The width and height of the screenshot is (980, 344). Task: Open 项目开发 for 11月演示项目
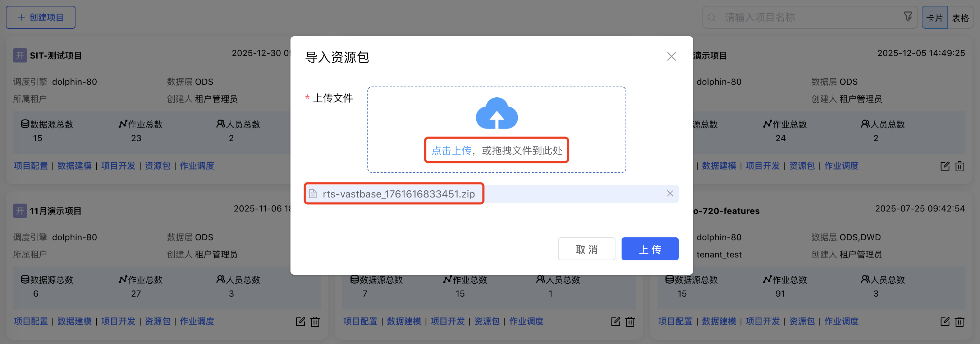pos(118,321)
